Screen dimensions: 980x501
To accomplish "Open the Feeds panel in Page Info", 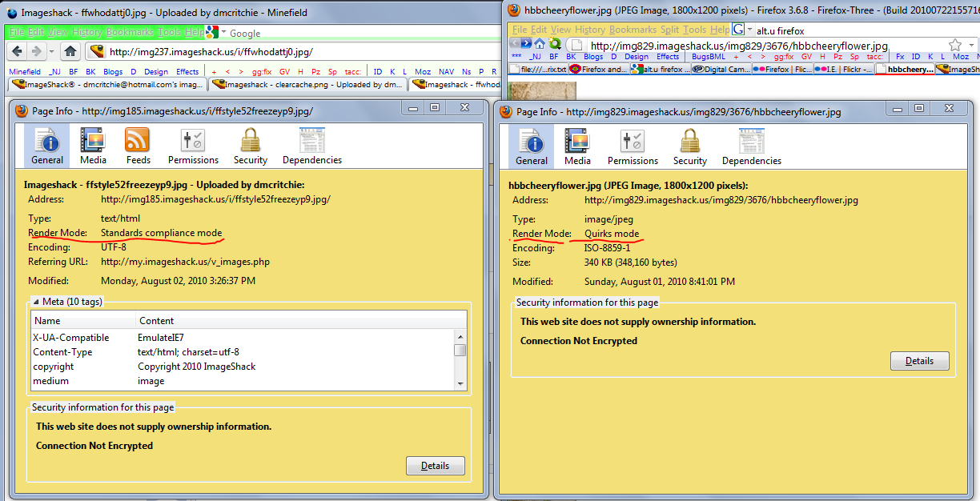I will pyautogui.click(x=138, y=146).
